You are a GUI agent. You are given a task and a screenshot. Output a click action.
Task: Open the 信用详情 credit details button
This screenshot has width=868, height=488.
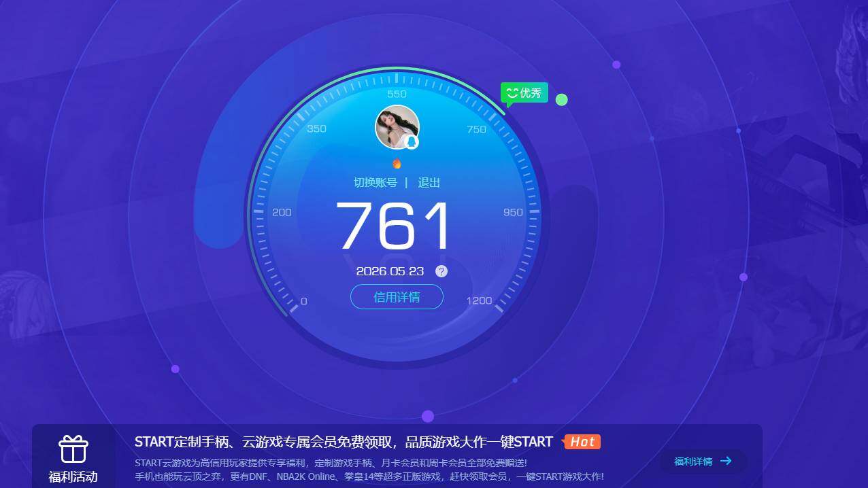pyautogui.click(x=397, y=297)
